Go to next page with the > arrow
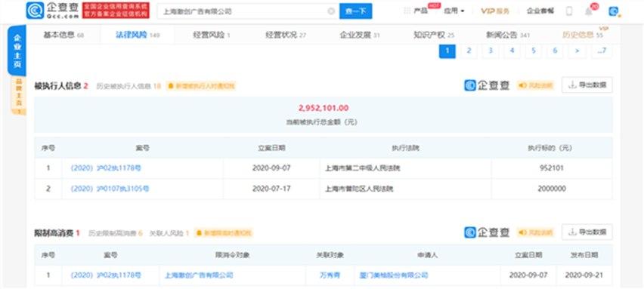This screenshot has width=644, height=289. [x=577, y=51]
